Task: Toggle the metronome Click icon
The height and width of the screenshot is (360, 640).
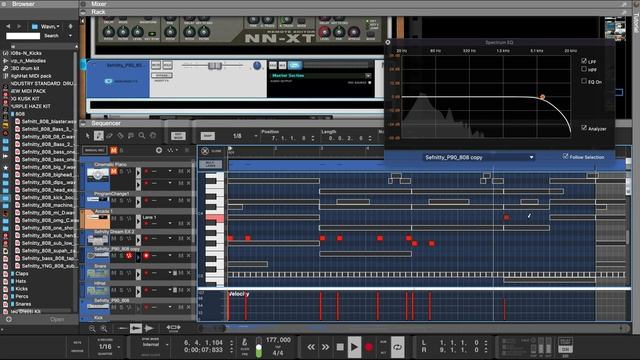Action: (x=245, y=342)
